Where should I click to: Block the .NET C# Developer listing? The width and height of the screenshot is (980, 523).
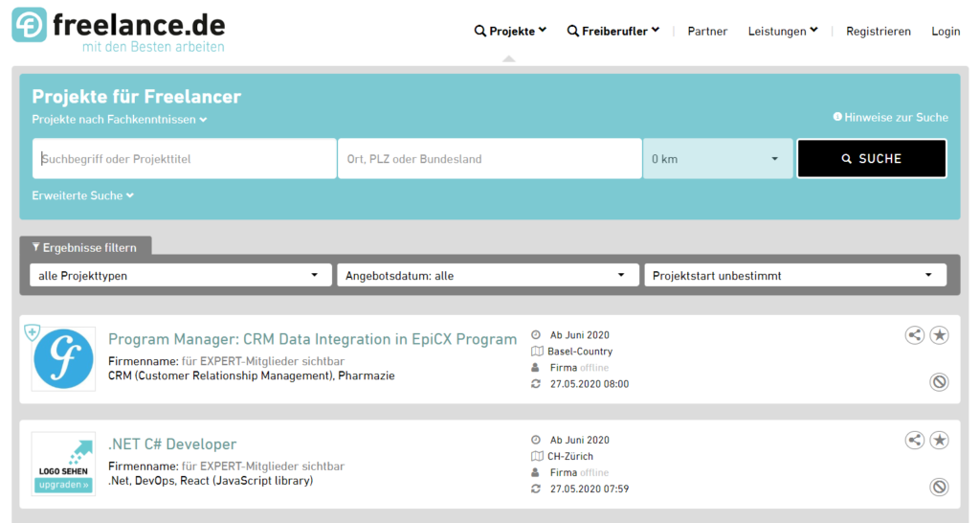pos(940,488)
